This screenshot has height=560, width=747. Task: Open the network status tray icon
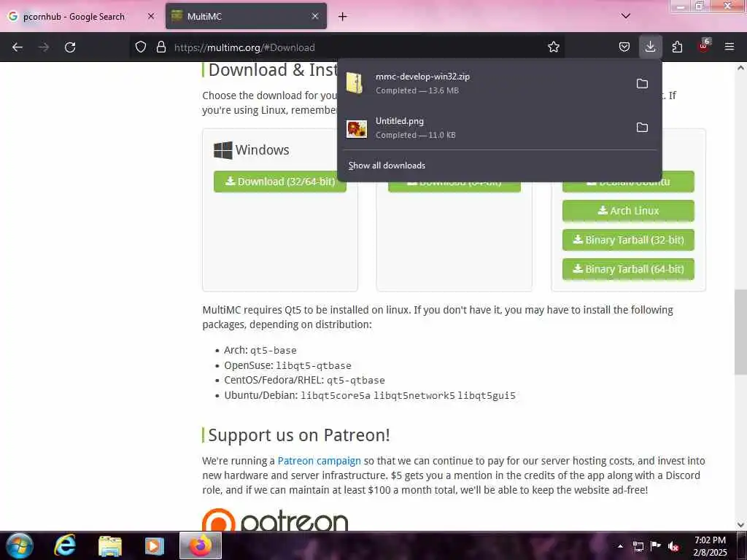tap(638, 546)
